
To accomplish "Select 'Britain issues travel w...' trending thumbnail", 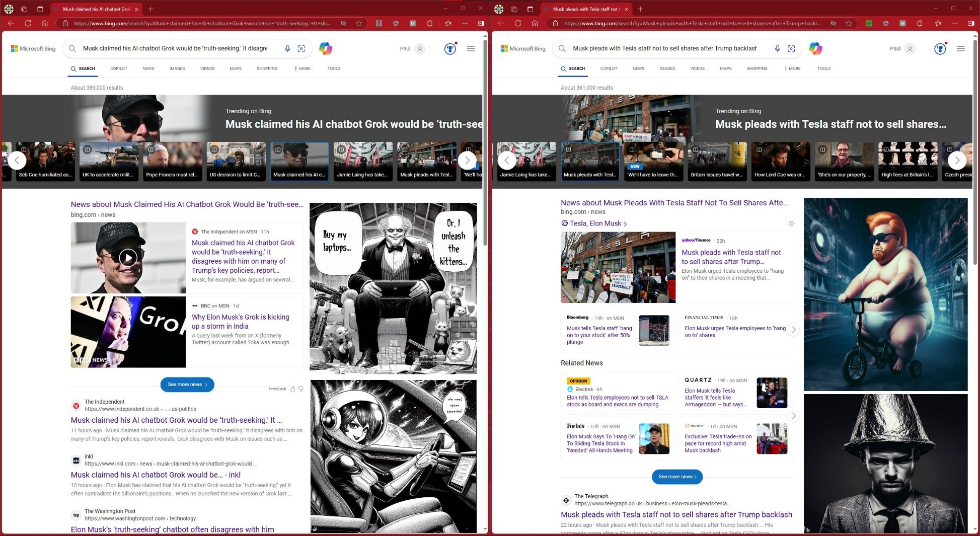I will tap(717, 161).
